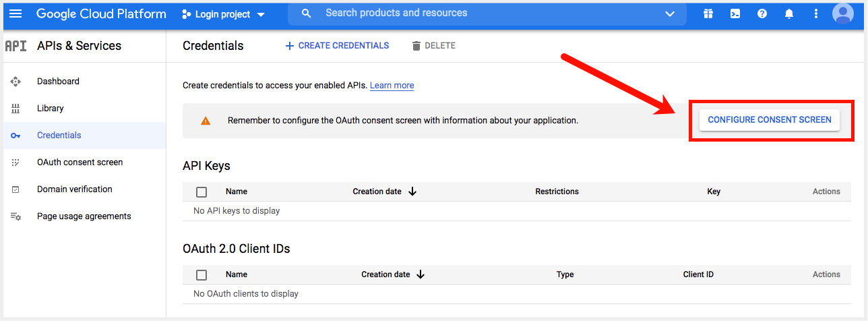Image resolution: width=868 pixels, height=321 pixels.
Task: Click the Page usage agreements settings icon
Action: pos(15,216)
